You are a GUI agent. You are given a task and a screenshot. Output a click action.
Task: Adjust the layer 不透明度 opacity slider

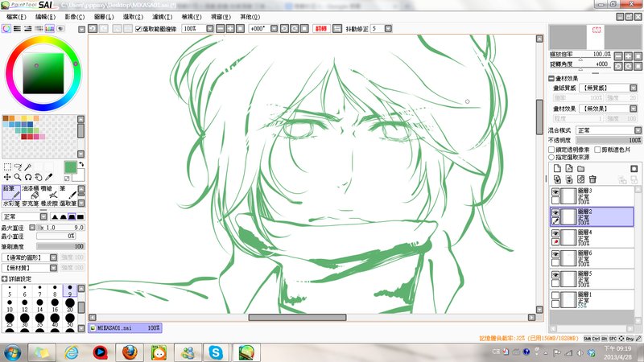(609, 140)
